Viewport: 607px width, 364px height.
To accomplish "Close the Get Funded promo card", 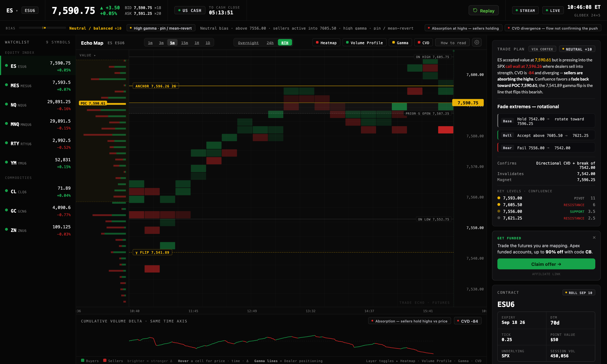I will point(594,237).
